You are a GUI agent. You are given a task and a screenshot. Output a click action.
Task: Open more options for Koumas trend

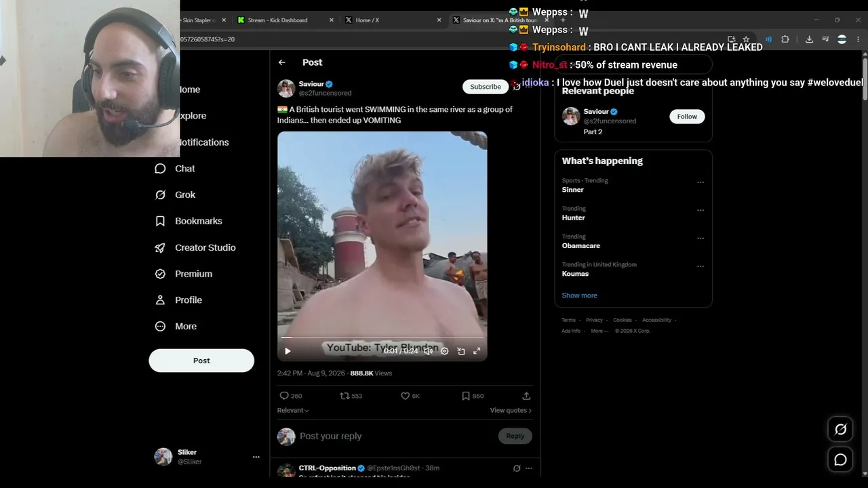click(x=701, y=266)
